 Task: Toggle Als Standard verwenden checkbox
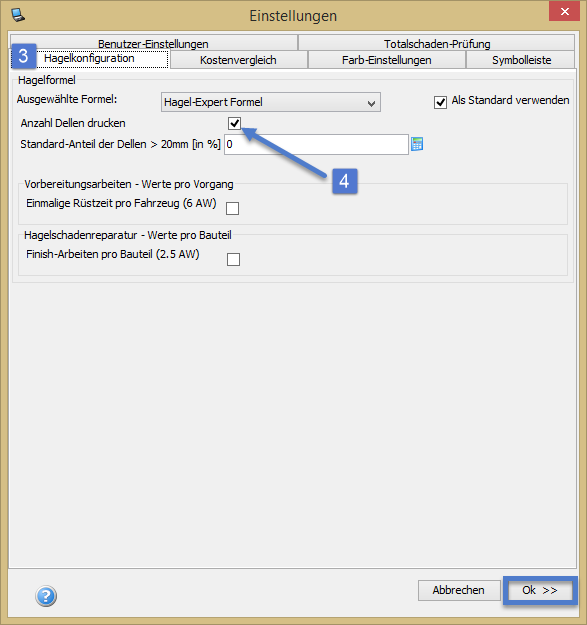[440, 102]
